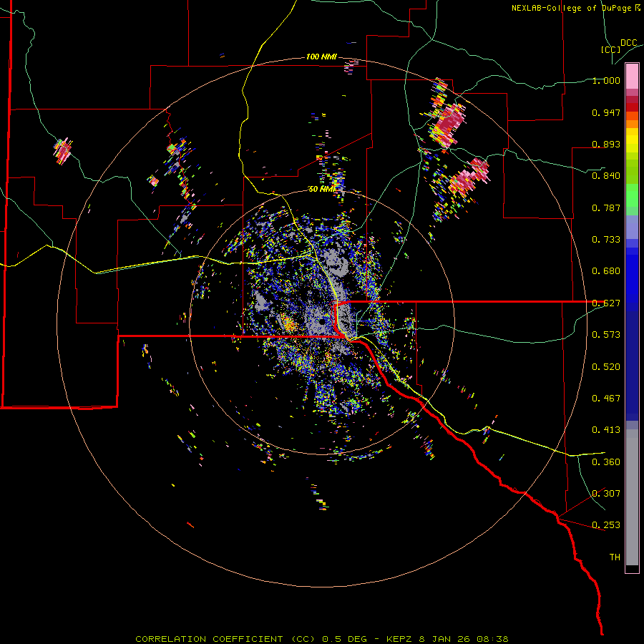Click the black radar site dot inside the gray clutter

pos(322,321)
